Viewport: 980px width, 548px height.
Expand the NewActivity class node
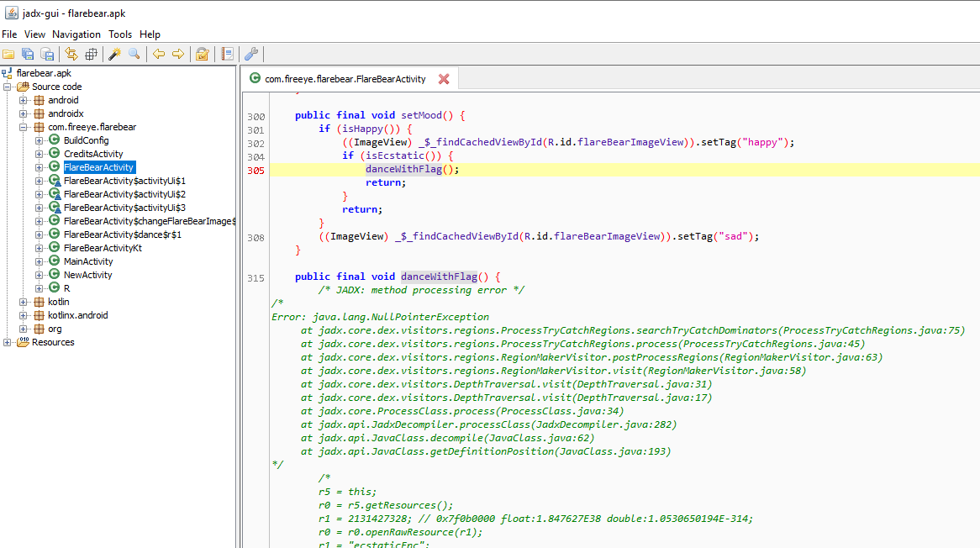39,275
